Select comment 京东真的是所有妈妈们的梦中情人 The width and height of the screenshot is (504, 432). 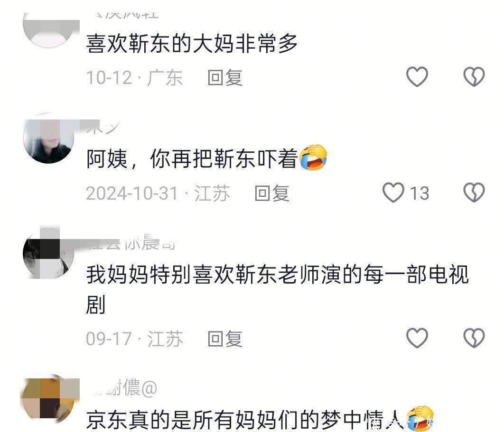(245, 420)
